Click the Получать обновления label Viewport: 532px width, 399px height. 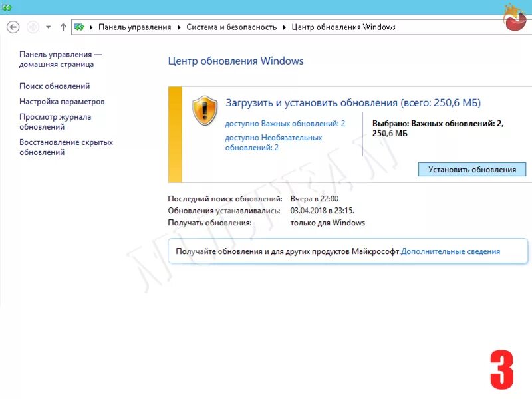(209, 223)
